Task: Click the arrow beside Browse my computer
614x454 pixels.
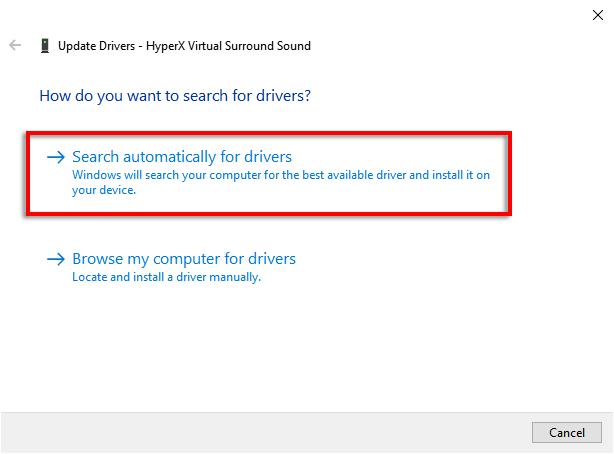Action: pyautogui.click(x=56, y=259)
